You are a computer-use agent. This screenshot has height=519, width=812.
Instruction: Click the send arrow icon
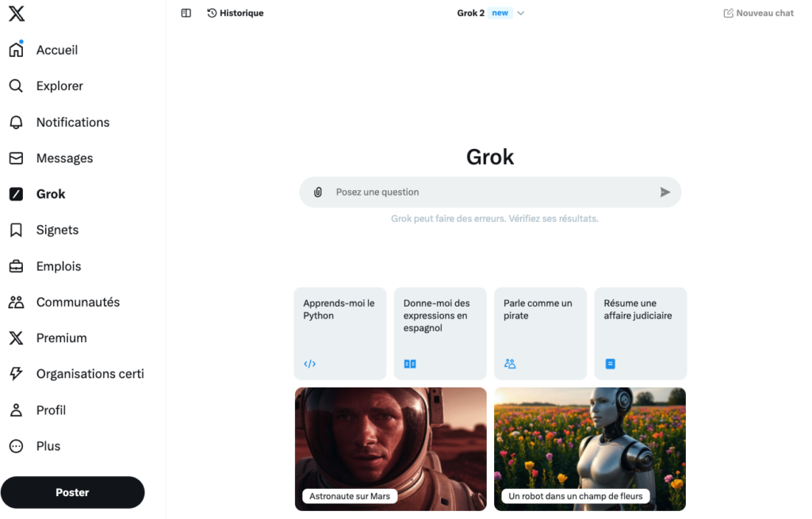pyautogui.click(x=665, y=193)
